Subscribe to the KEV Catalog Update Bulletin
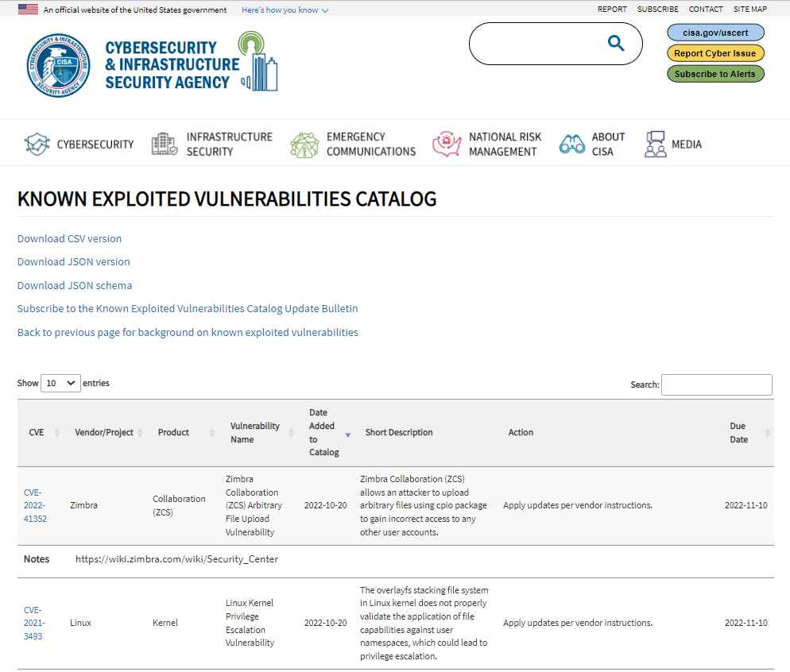 (188, 308)
